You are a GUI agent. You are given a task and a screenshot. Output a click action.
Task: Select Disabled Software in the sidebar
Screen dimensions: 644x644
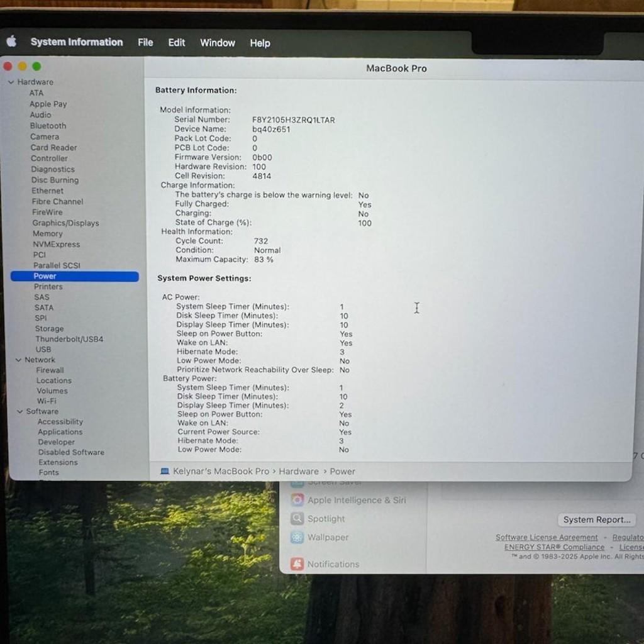71,452
